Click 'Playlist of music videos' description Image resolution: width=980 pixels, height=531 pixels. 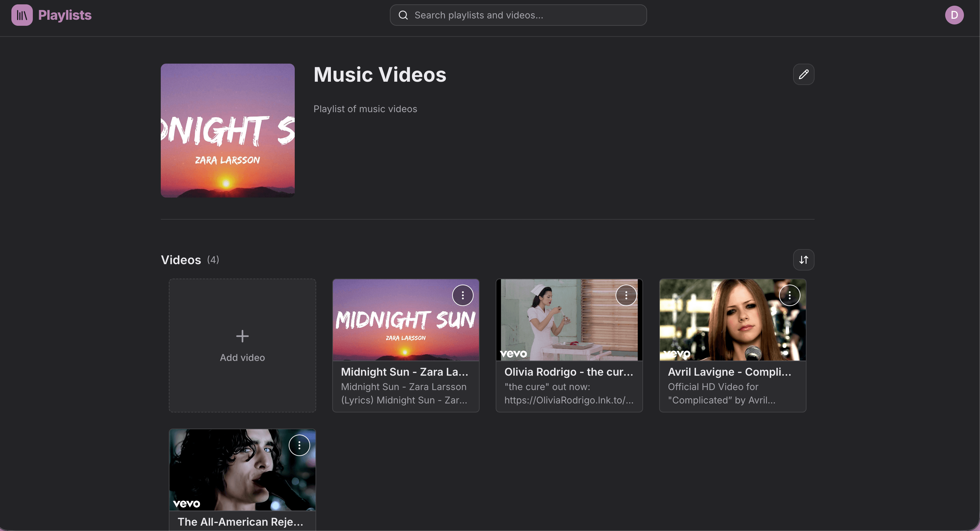(365, 109)
